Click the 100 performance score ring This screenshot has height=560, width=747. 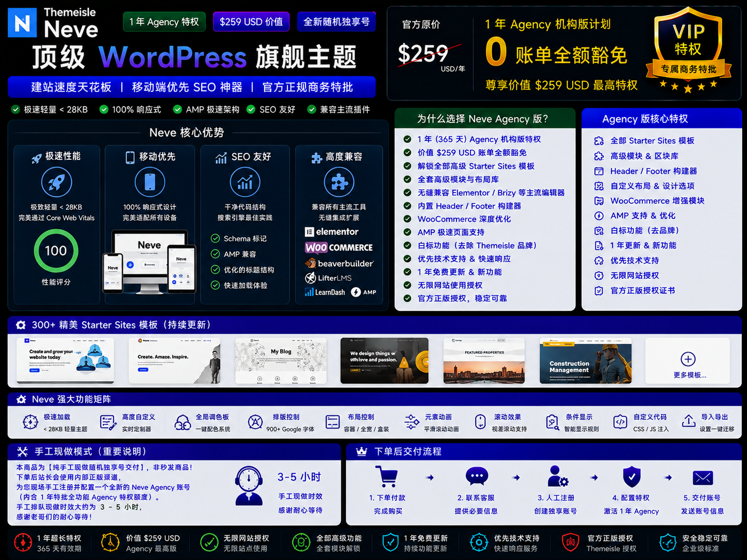(x=56, y=251)
